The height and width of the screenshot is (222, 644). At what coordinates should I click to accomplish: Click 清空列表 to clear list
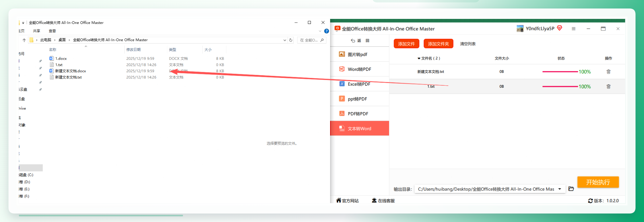coord(468,44)
